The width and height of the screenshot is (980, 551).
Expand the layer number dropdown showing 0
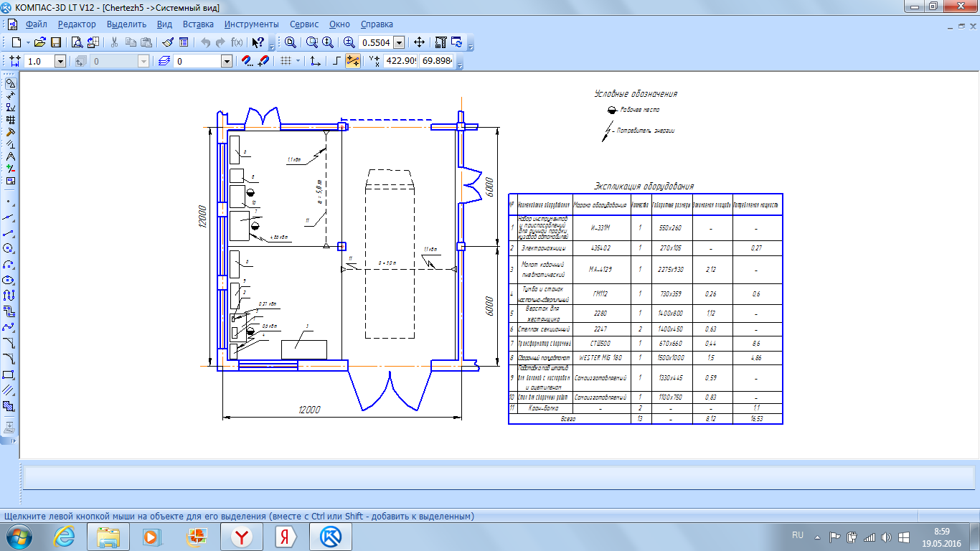227,62
